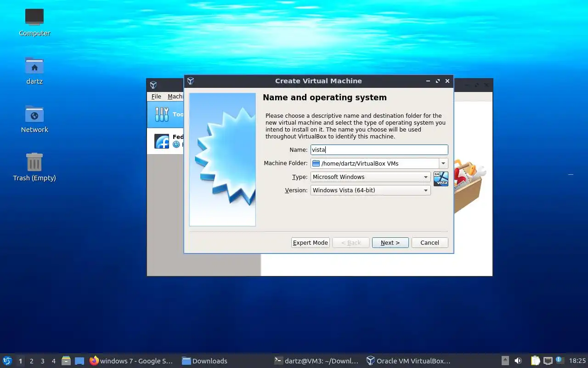Image resolution: width=588 pixels, height=368 pixels.
Task: Open the start menu icon in taskbar
Action: [7, 361]
